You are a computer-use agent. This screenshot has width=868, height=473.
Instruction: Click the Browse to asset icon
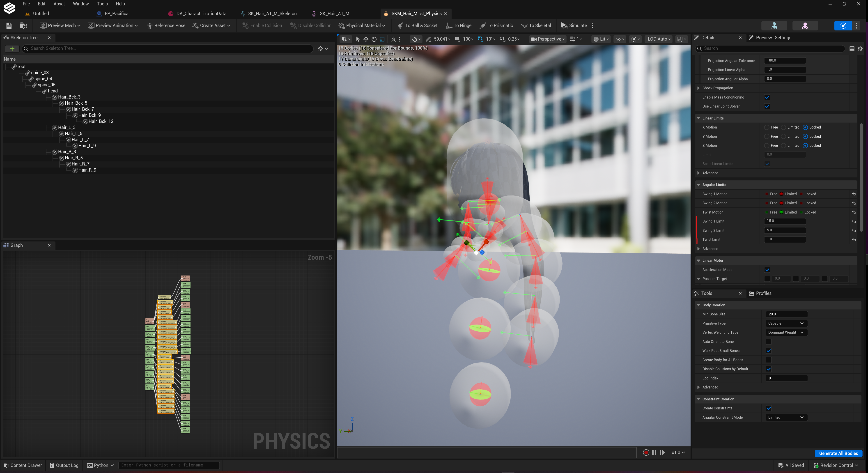point(23,26)
